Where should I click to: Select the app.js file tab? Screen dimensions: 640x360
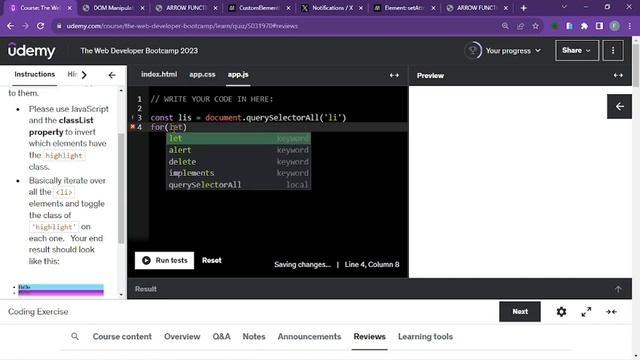tap(238, 75)
